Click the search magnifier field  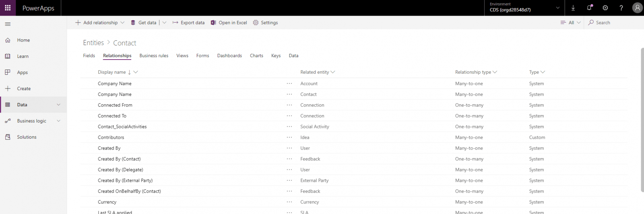[614, 23]
